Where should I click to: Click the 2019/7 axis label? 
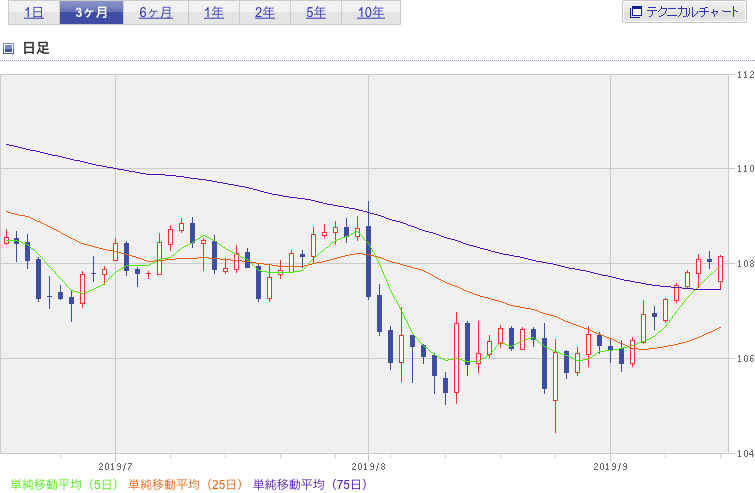point(115,467)
